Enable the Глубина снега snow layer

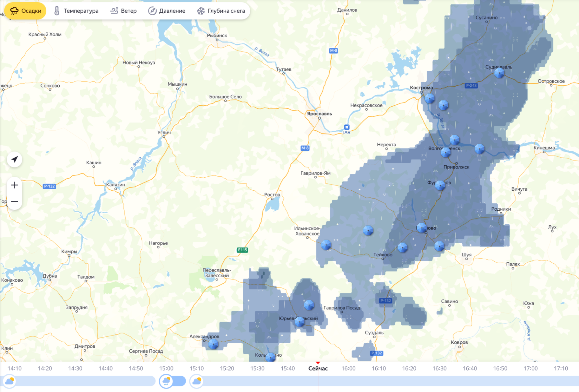coord(221,11)
